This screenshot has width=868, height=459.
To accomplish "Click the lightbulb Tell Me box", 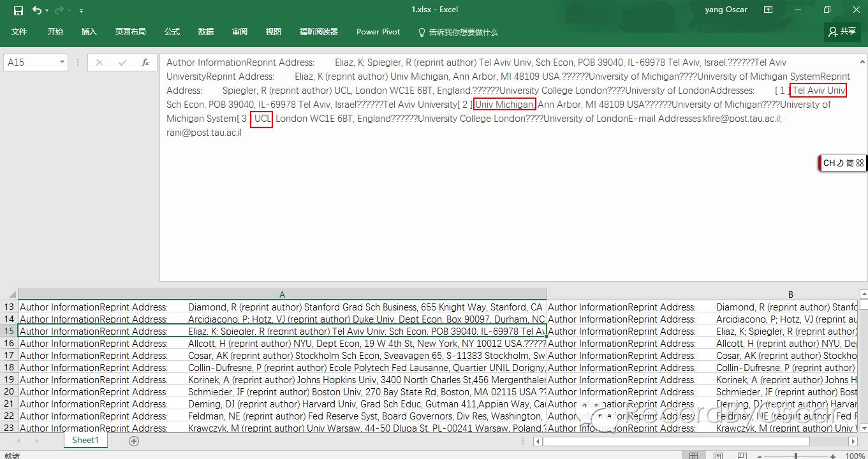I will coord(457,32).
